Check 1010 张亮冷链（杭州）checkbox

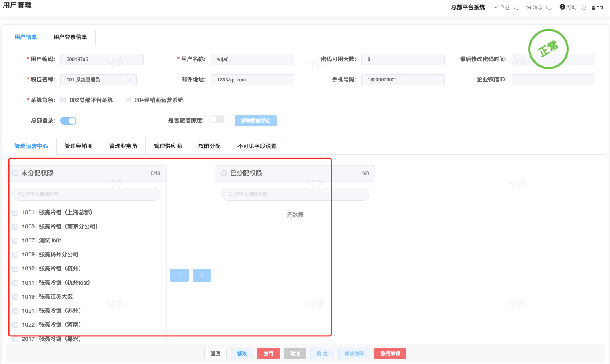click(15, 269)
